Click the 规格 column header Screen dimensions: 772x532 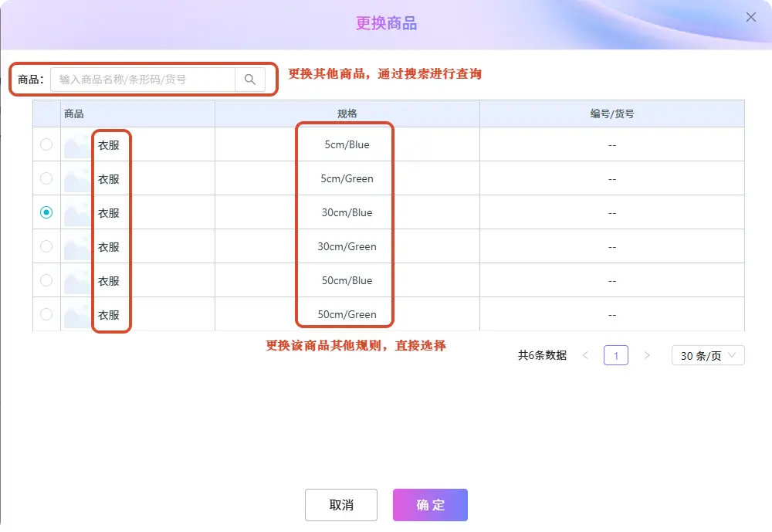(x=347, y=114)
